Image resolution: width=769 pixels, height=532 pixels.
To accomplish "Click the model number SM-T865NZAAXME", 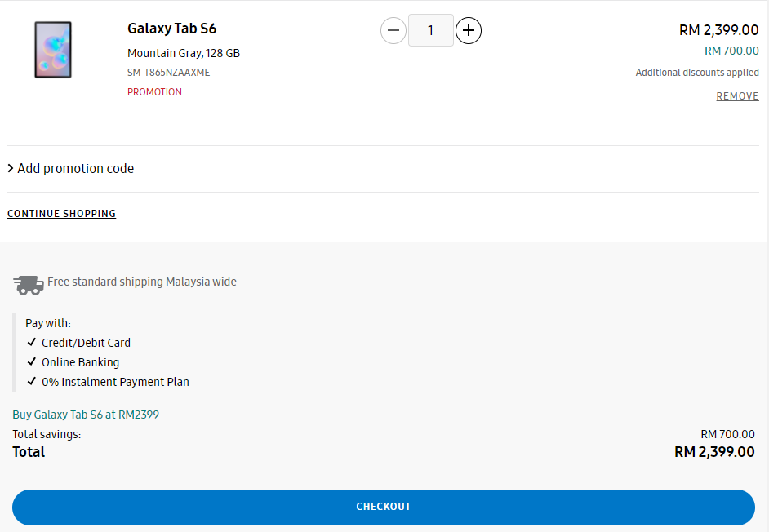I will pos(169,73).
